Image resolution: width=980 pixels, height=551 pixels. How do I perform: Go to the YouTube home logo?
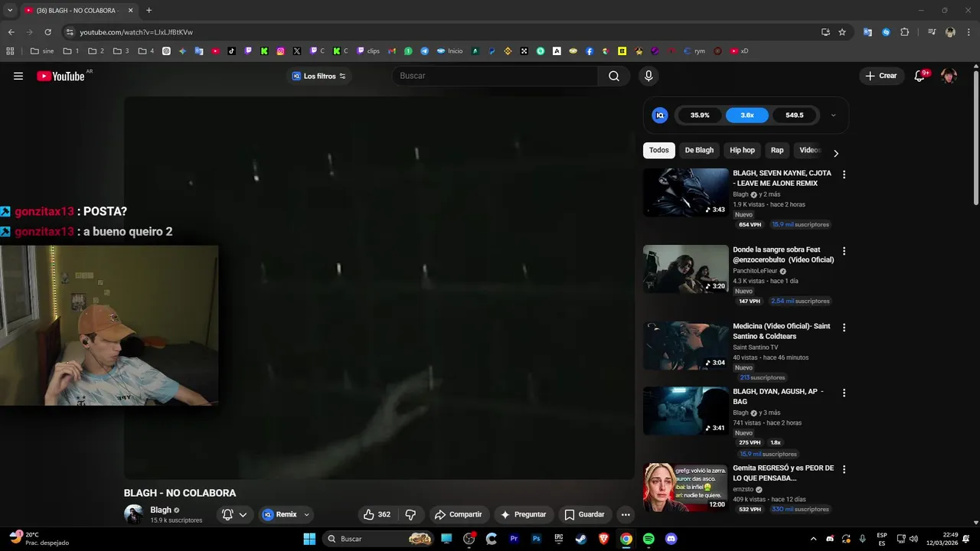[x=60, y=76]
